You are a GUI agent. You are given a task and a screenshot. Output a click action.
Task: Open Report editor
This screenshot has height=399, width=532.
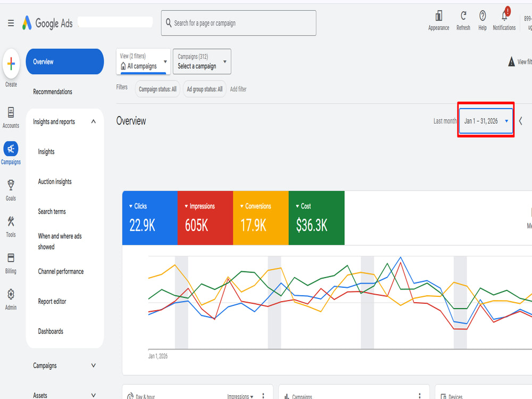coord(52,301)
